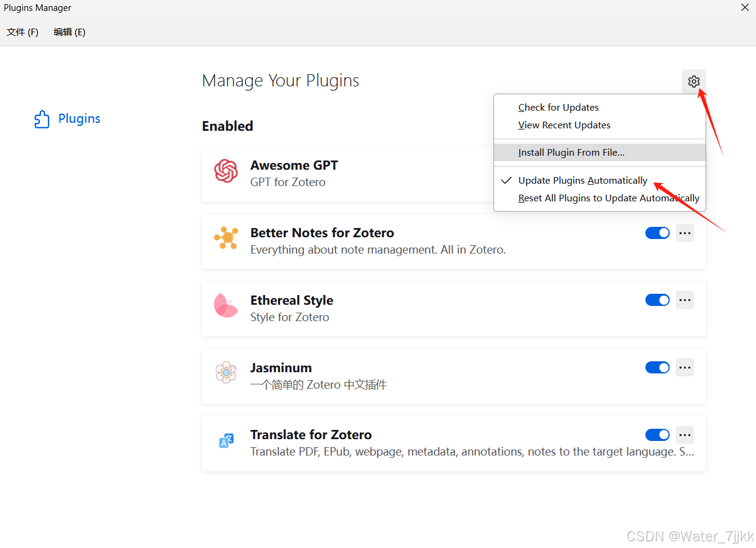756x548 pixels.
Task: Choose Reset All Plugins to Update Automatically
Action: click(600, 198)
